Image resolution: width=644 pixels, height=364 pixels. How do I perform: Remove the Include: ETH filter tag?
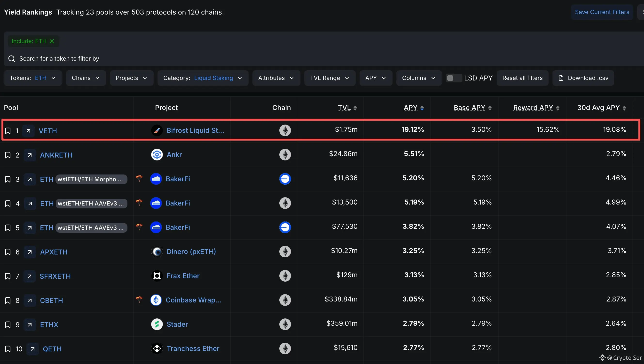pos(52,41)
